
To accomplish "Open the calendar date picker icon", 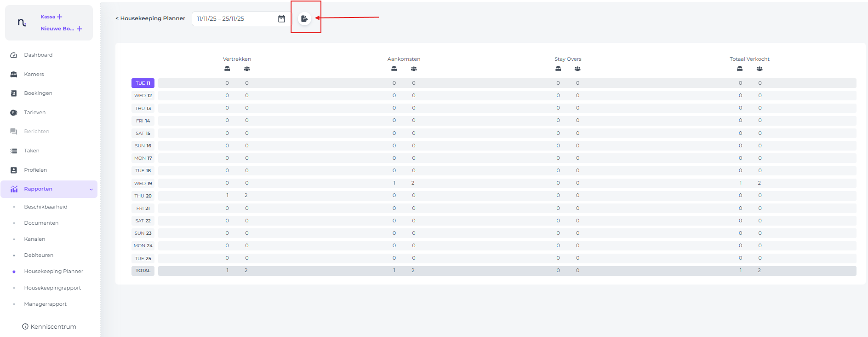I will 281,19.
